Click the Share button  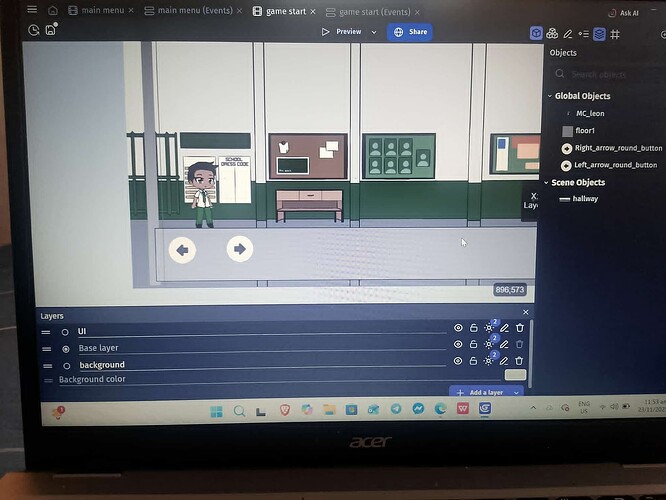[x=409, y=32]
